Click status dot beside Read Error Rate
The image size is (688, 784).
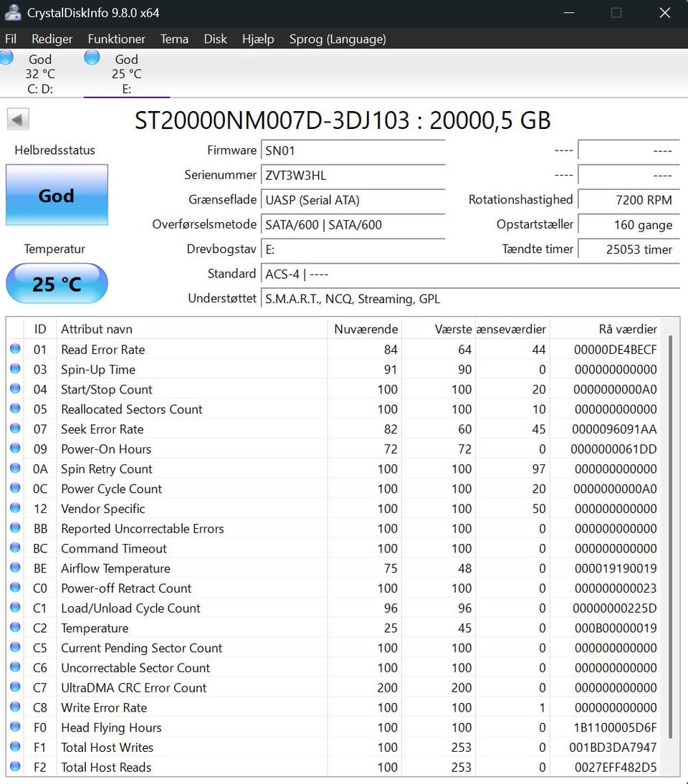[x=15, y=350]
